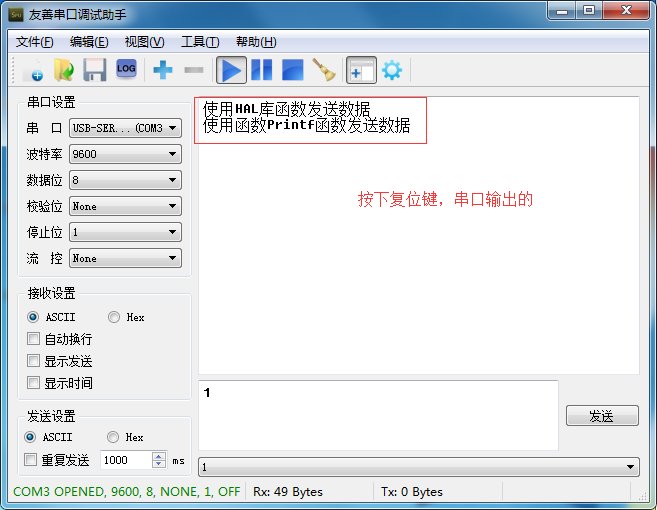Click the blue plus icon in toolbar
This screenshot has width=657, height=510.
coord(163,70)
